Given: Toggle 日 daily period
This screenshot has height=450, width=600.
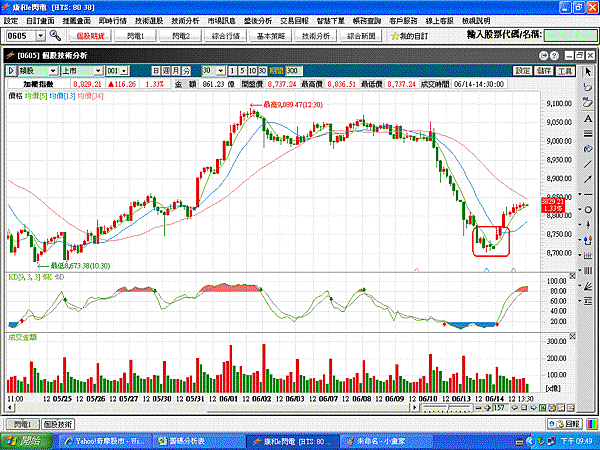Looking at the screenshot, I should pos(156,71).
